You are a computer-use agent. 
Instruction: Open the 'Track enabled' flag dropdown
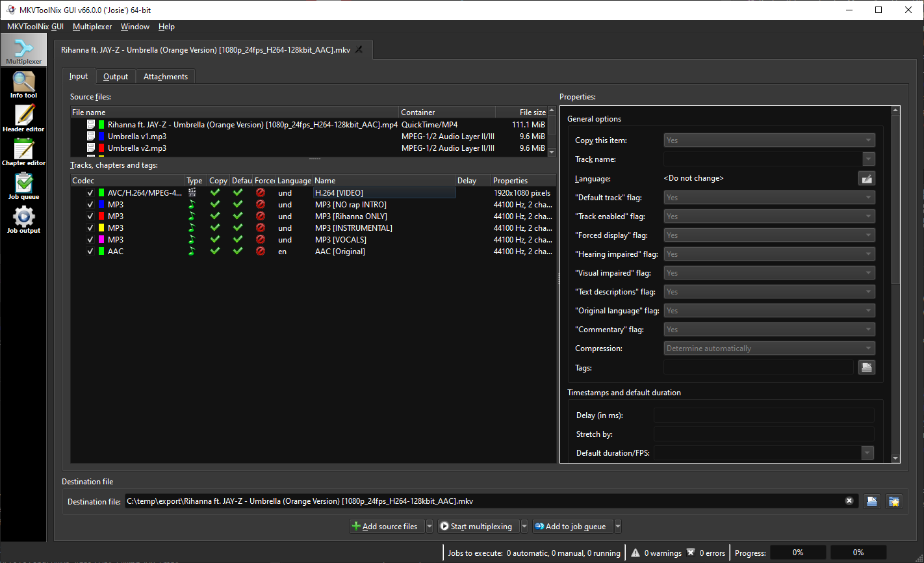click(769, 216)
